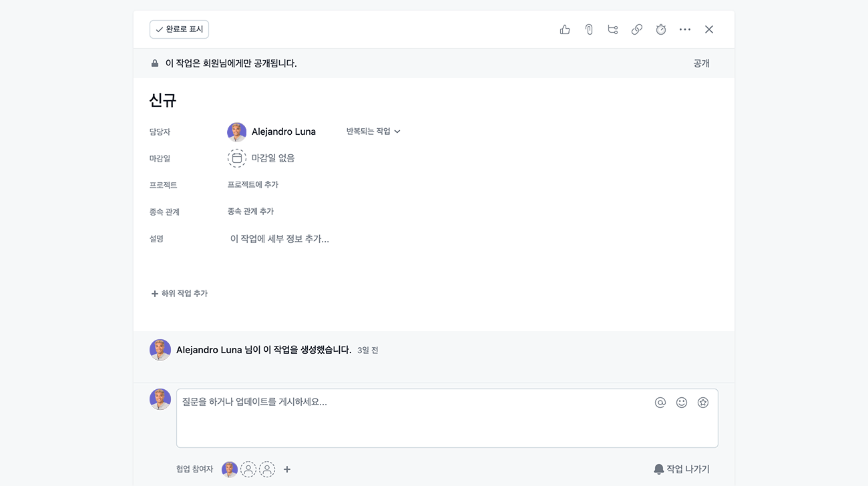The height and width of the screenshot is (486, 868).
Task: Attach a file using paperclip icon
Action: tap(589, 29)
